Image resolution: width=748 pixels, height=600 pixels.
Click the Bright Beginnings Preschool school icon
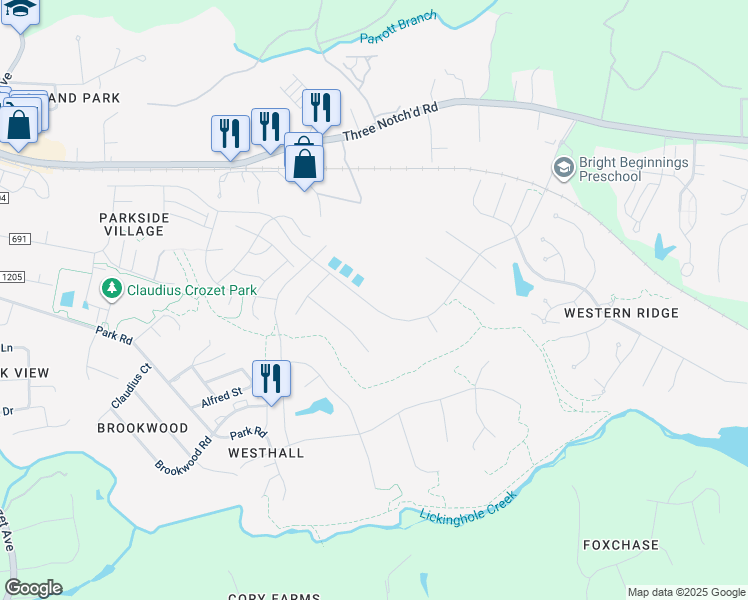564,168
